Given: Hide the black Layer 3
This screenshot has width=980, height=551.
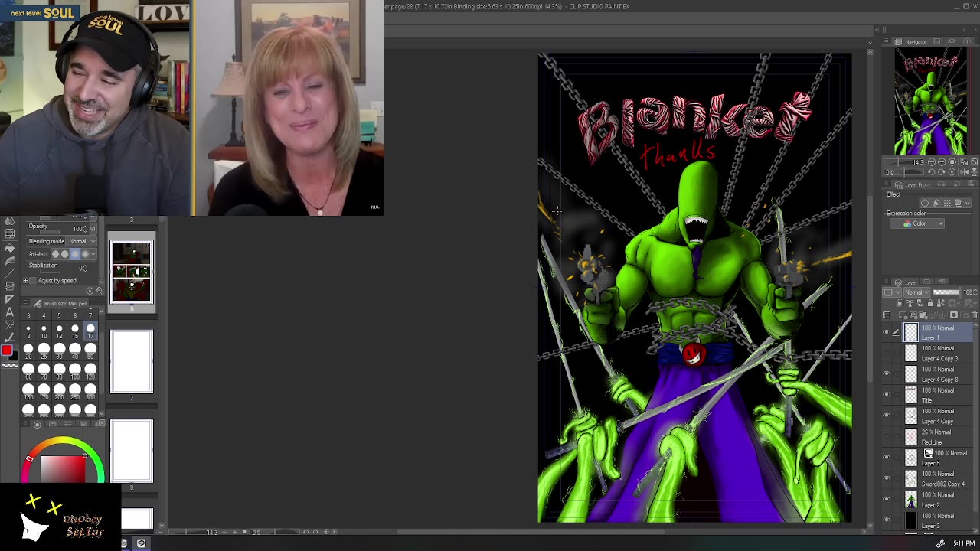Looking at the screenshot, I should point(887,520).
